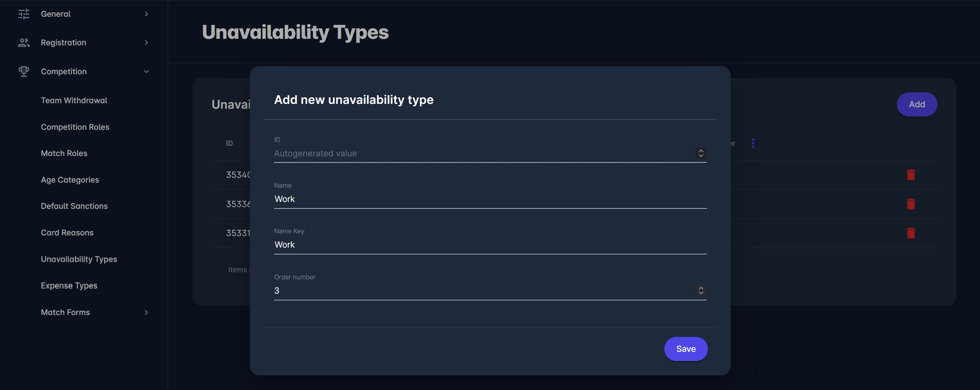The width and height of the screenshot is (980, 390).
Task: Select Expense Types in the sidebar
Action: coord(69,285)
